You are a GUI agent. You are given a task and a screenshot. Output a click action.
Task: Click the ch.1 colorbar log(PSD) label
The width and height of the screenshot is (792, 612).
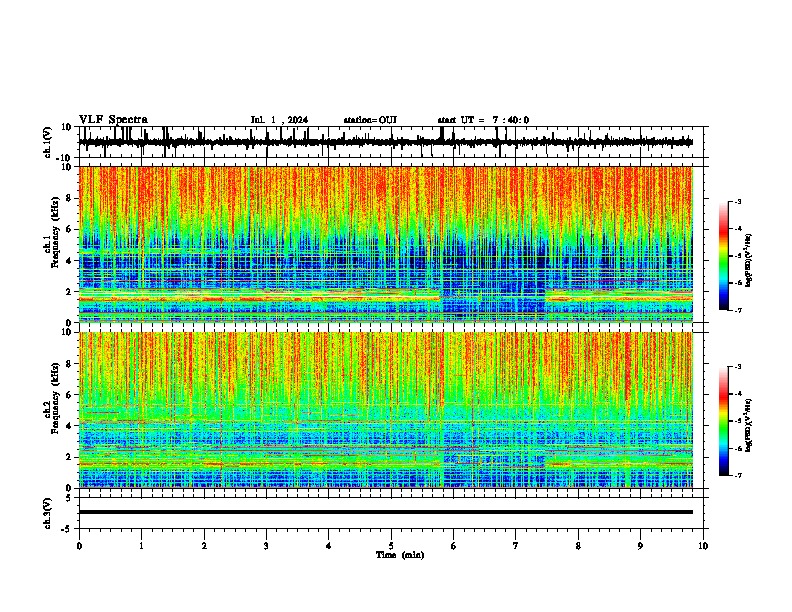click(x=748, y=260)
